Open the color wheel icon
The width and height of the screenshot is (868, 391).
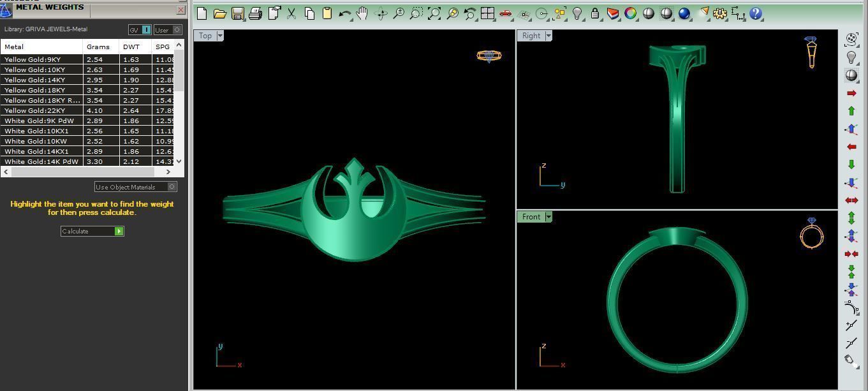pos(631,13)
